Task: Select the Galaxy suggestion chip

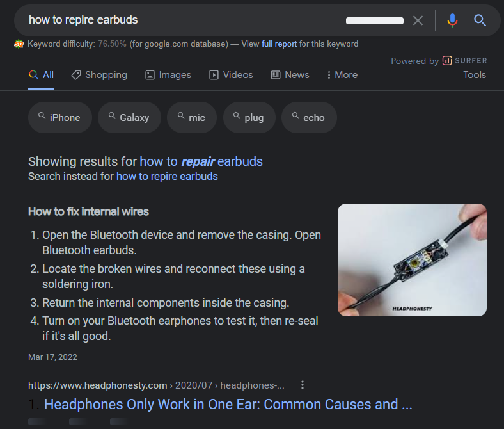Action: point(129,117)
